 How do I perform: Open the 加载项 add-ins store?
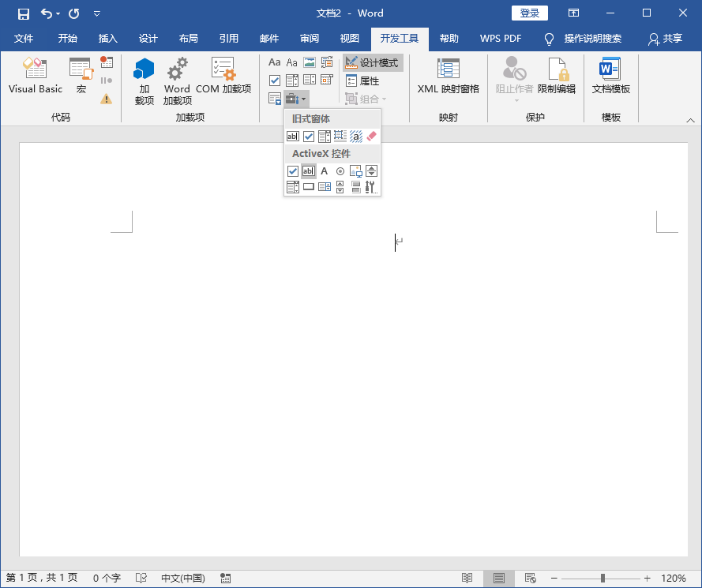tap(144, 81)
